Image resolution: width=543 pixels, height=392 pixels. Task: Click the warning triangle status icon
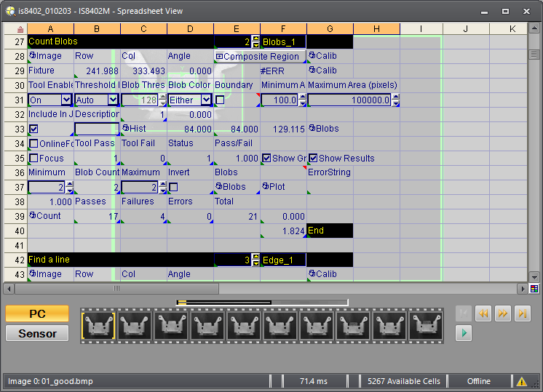coord(522,381)
